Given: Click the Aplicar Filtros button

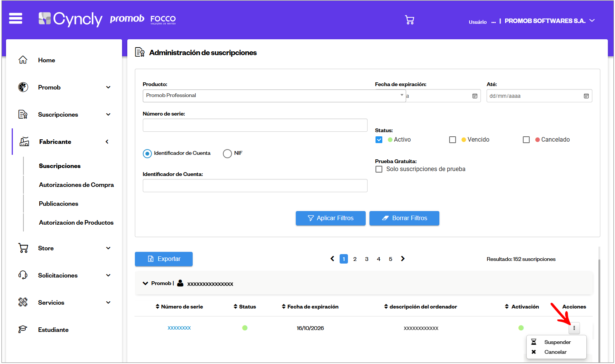Looking at the screenshot, I should [331, 218].
